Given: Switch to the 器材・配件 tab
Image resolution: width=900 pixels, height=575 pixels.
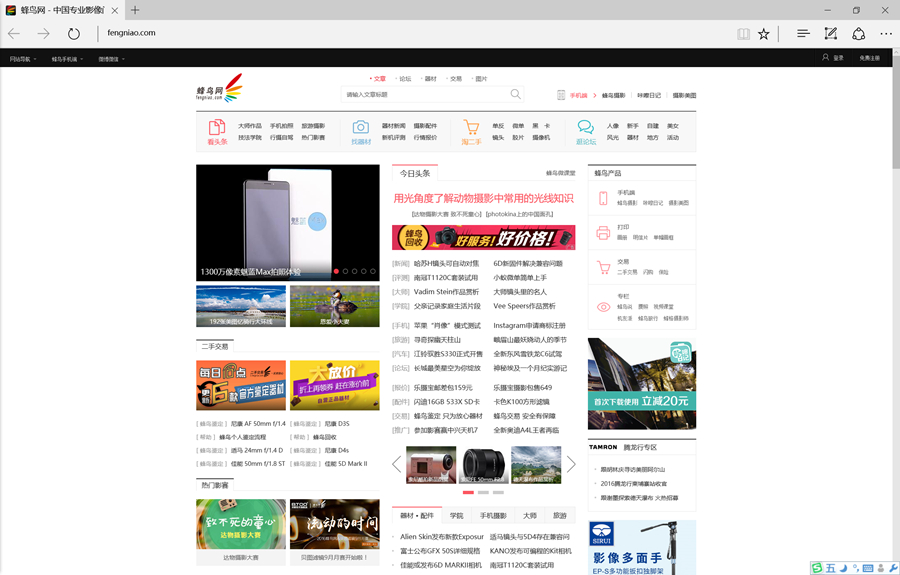Looking at the screenshot, I should (x=417, y=515).
